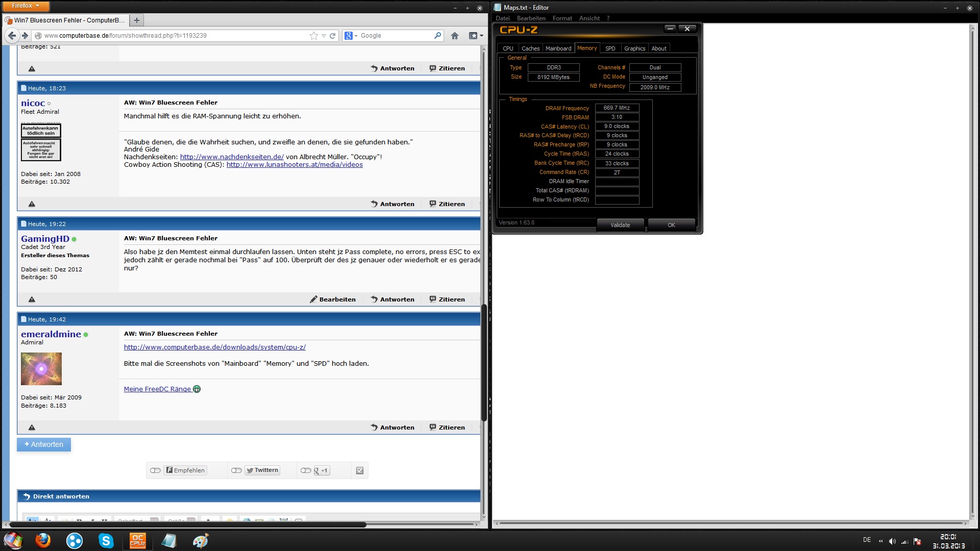Click the Validate button in CPU-Z
The height and width of the screenshot is (551, 980).
click(x=620, y=225)
